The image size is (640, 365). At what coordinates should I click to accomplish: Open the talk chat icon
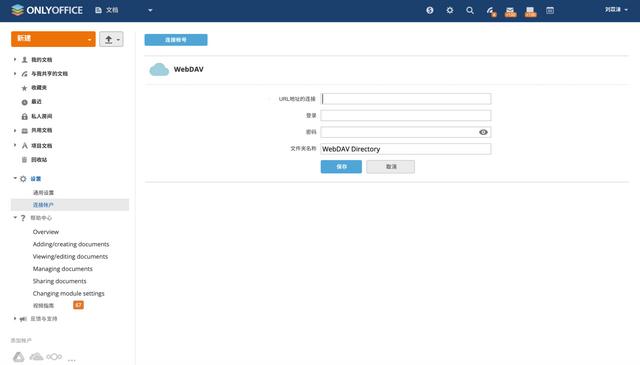click(x=530, y=11)
